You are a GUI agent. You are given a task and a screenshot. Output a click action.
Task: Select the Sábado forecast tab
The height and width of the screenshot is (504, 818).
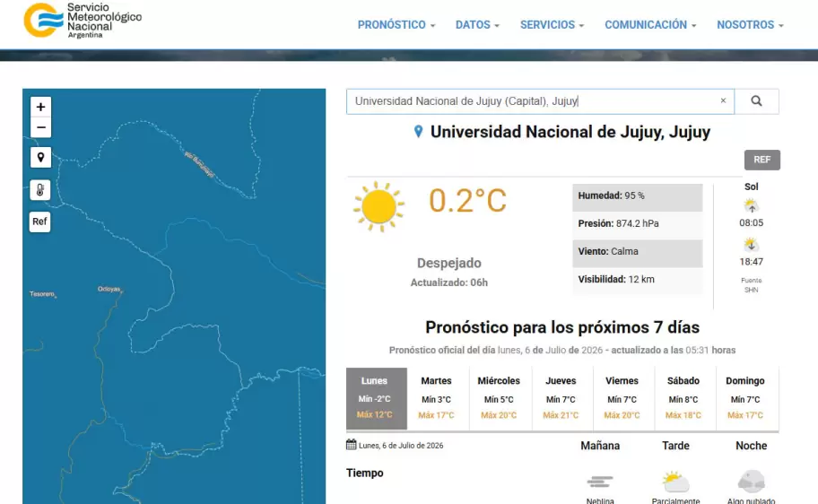pos(683,398)
